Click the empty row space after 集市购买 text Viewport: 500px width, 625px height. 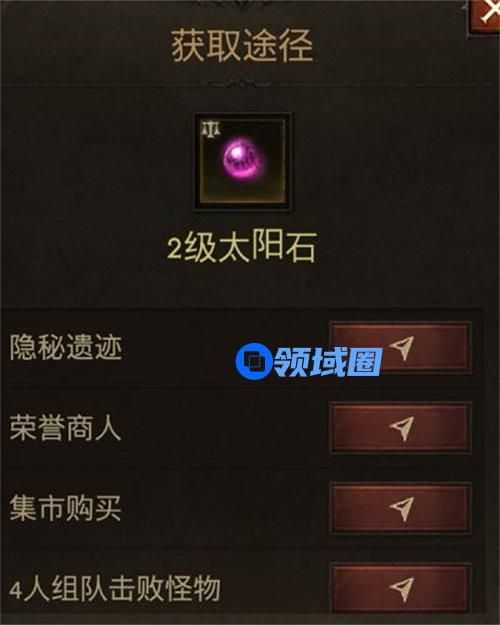click(223, 508)
